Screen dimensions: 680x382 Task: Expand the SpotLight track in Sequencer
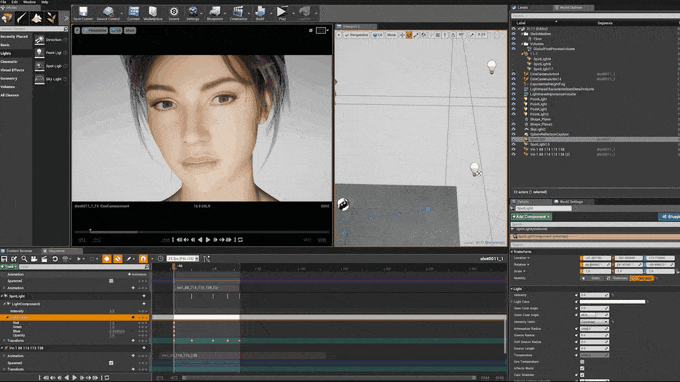pyautogui.click(x=2, y=296)
